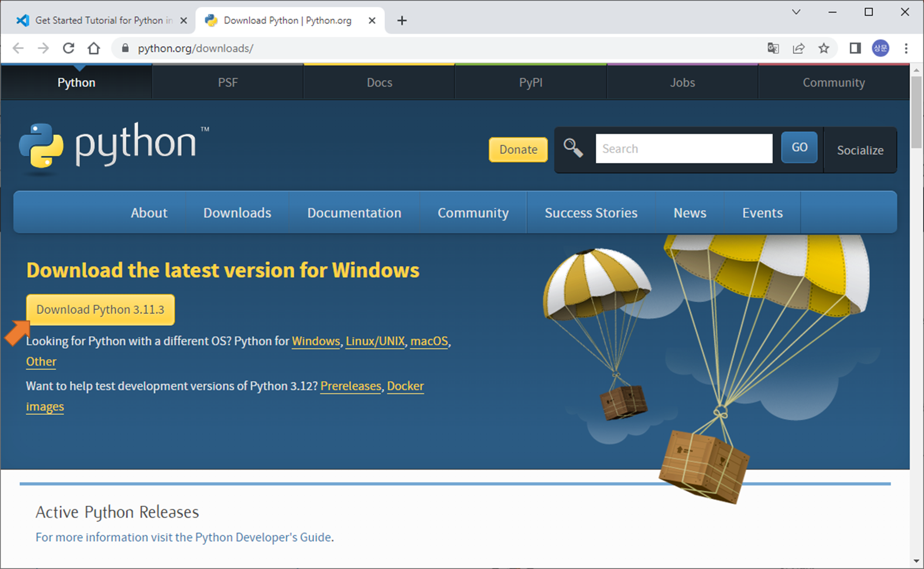This screenshot has width=924, height=569.
Task: Close the Get Started Tutorial tab
Action: pyautogui.click(x=184, y=20)
